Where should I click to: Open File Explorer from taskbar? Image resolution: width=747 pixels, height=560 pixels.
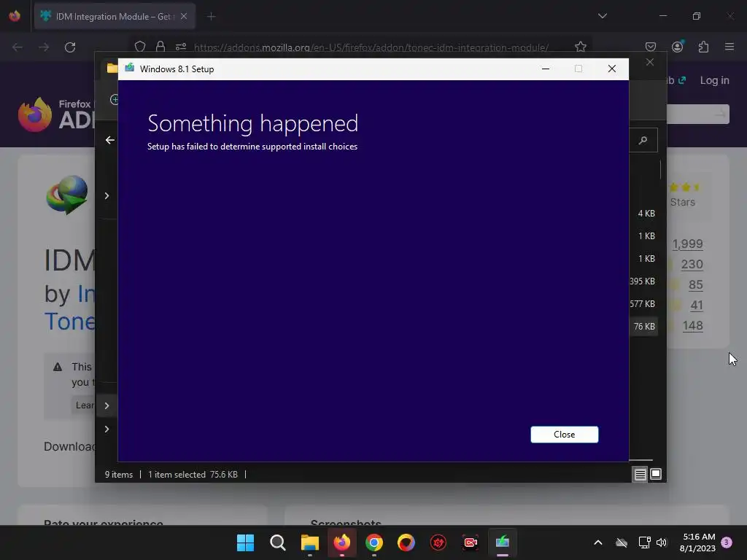click(x=309, y=542)
